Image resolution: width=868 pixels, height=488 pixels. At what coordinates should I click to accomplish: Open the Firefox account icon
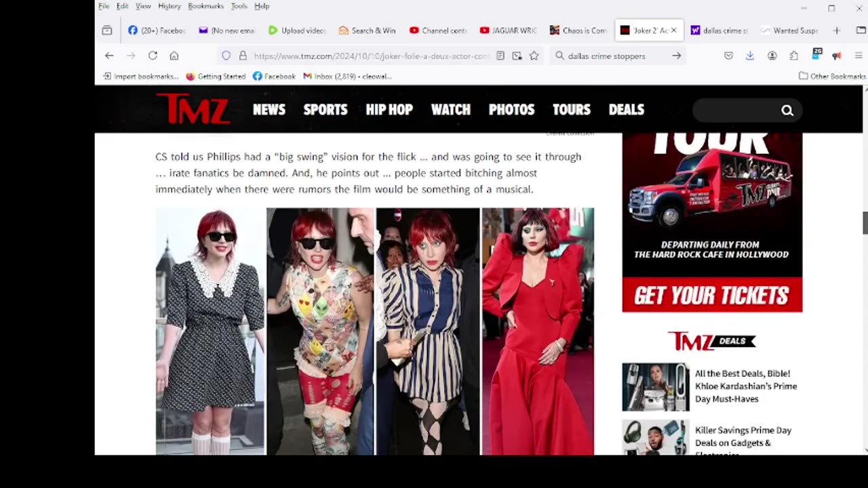(x=772, y=56)
